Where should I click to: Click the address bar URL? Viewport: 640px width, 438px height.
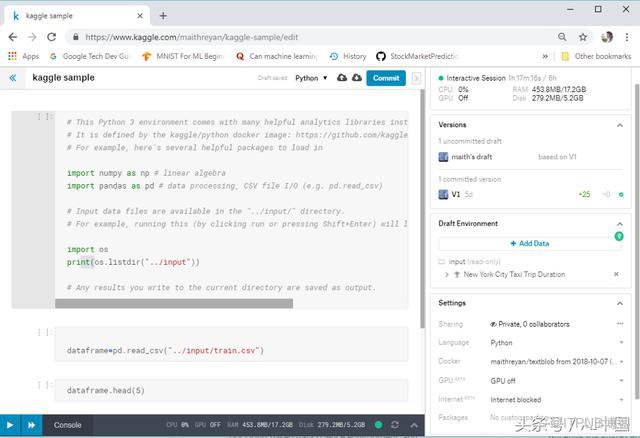coord(191,37)
